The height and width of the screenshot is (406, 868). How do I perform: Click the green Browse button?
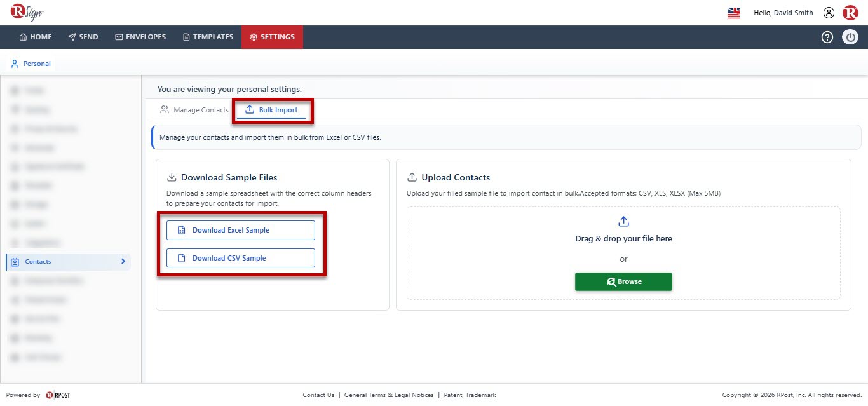pyautogui.click(x=623, y=281)
